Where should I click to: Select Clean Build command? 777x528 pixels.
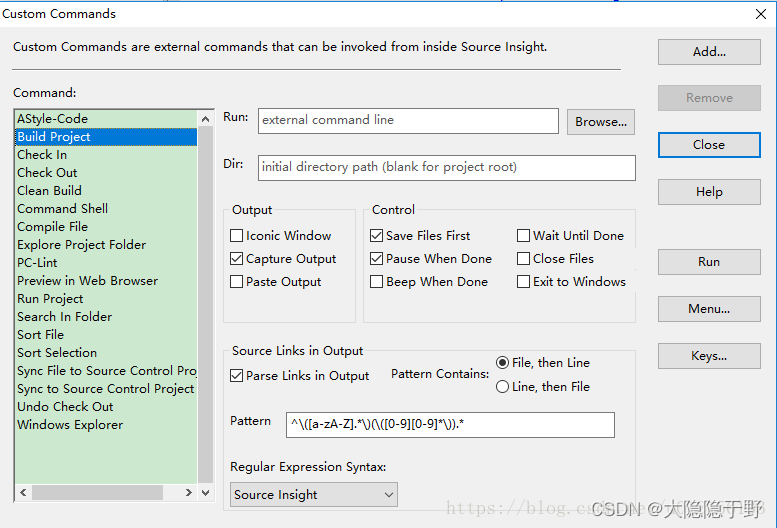pyautogui.click(x=106, y=191)
